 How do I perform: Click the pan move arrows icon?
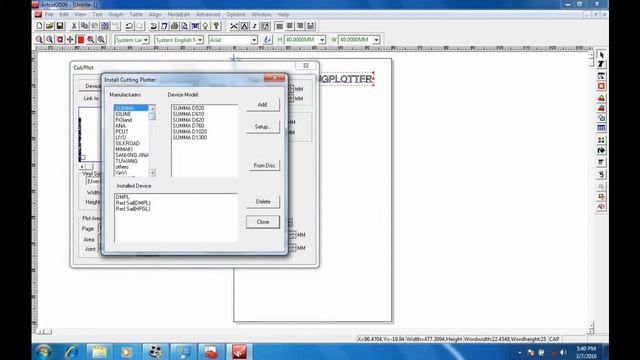point(70,40)
